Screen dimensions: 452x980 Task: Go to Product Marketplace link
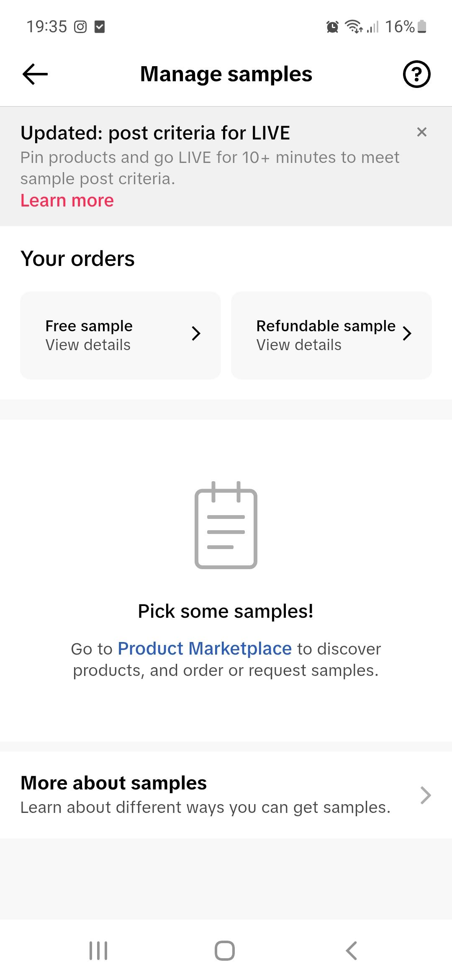click(x=205, y=648)
